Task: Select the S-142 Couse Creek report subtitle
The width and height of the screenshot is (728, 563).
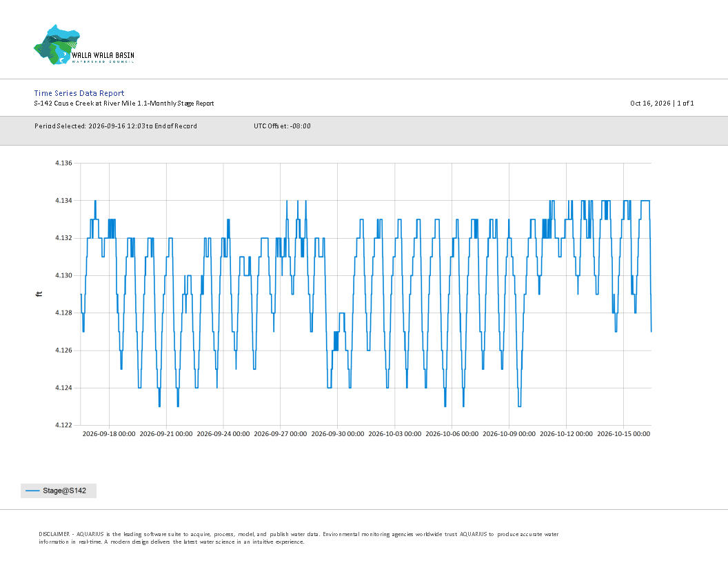Action: (124, 103)
